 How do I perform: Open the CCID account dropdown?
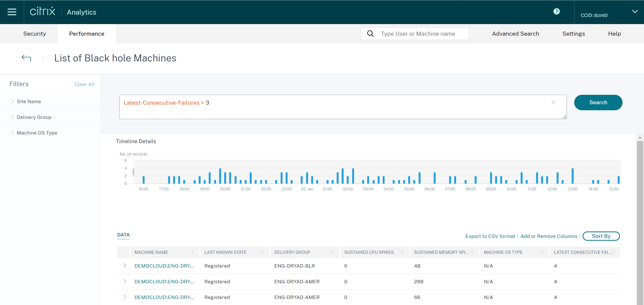pyautogui.click(x=635, y=12)
